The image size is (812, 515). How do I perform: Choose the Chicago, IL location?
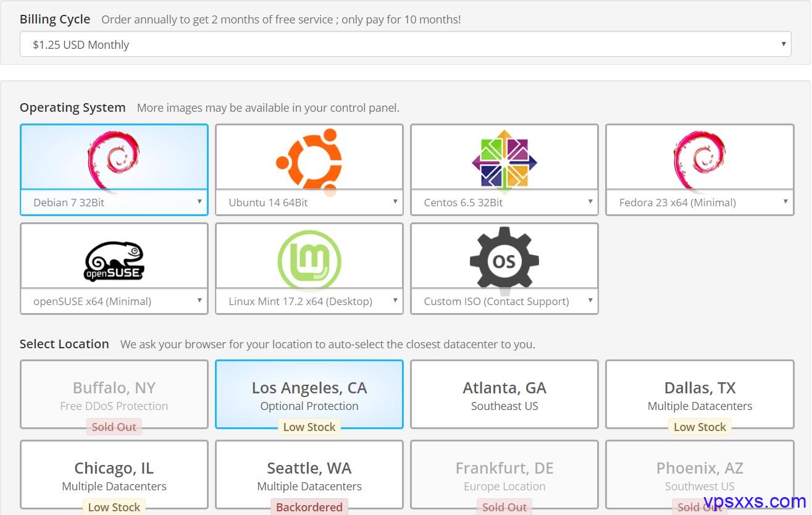[114, 475]
